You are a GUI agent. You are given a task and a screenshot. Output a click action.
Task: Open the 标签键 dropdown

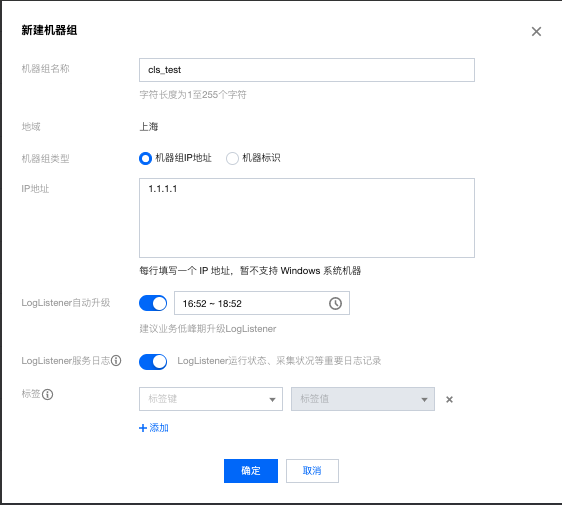pyautogui.click(x=211, y=399)
